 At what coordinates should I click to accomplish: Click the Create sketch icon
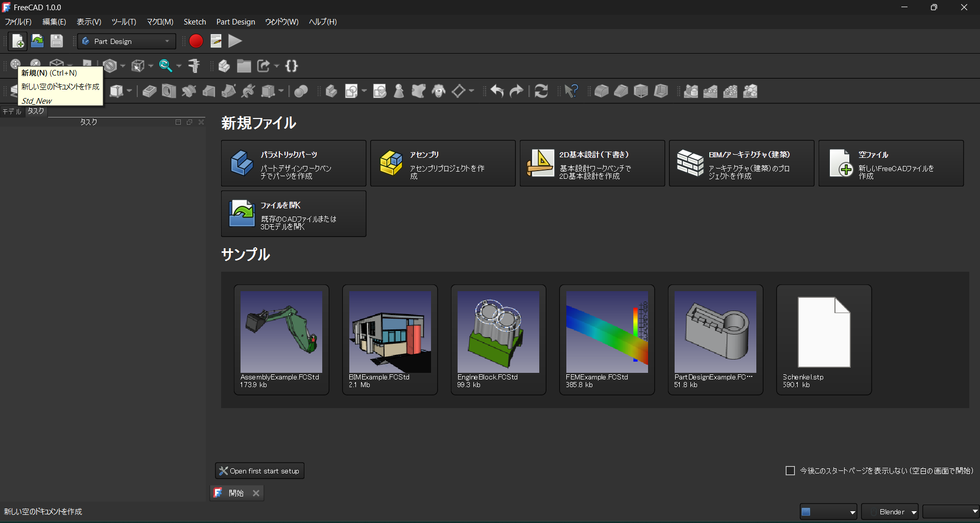(x=351, y=91)
